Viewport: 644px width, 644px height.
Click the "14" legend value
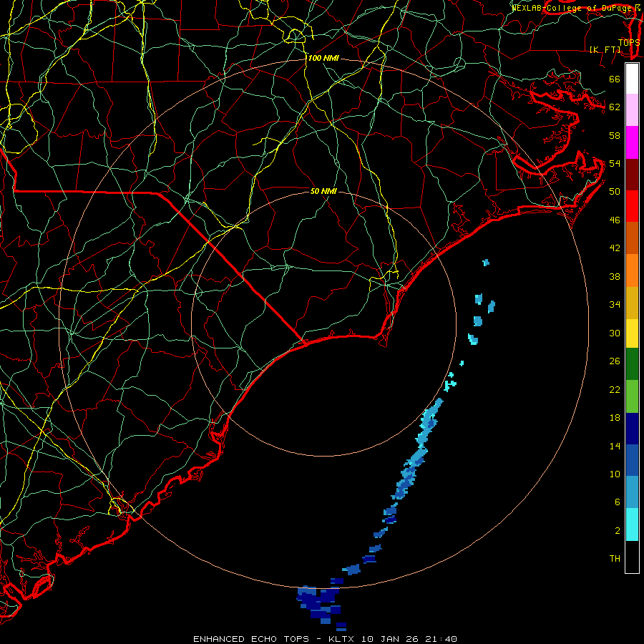coord(615,446)
